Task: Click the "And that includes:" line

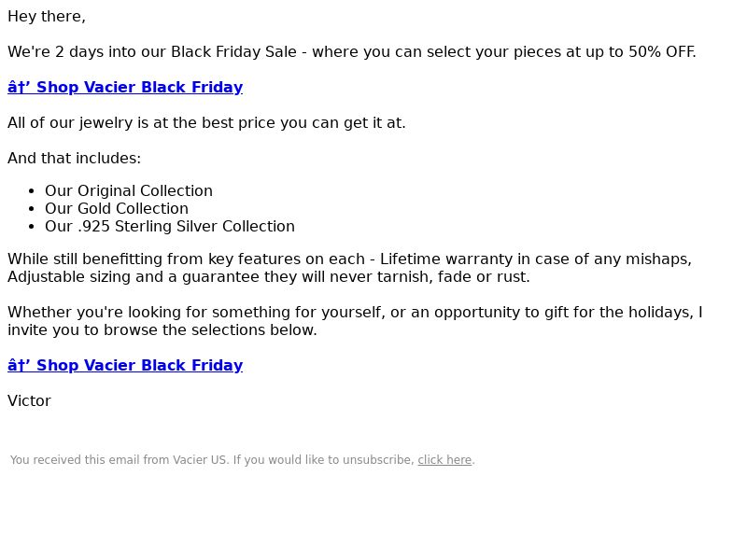Action: click(x=75, y=158)
